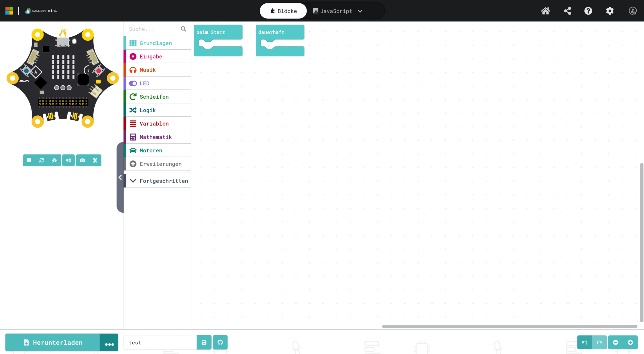Restart the simulator
The width and height of the screenshot is (644, 354).
coord(42,160)
